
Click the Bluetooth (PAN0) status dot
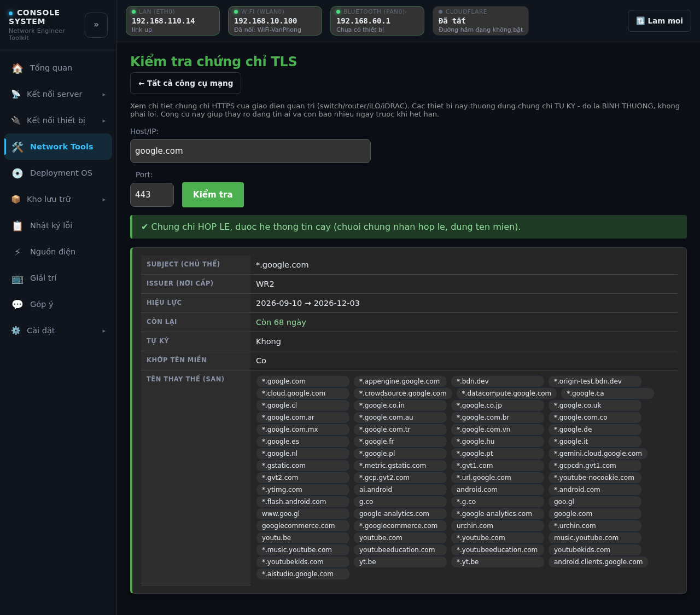[x=339, y=11]
